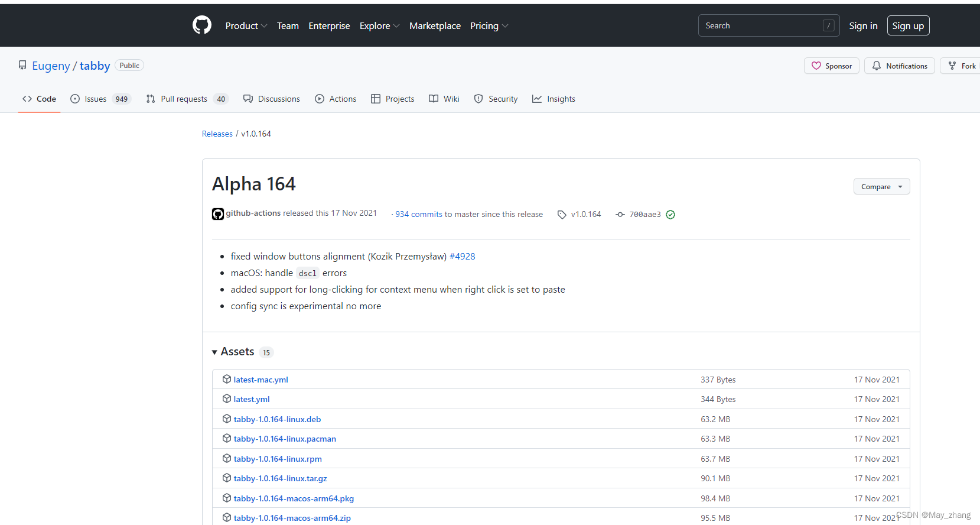Go back to the Releases breadcrumb link
Image resolution: width=980 pixels, height=525 pixels.
pos(217,134)
